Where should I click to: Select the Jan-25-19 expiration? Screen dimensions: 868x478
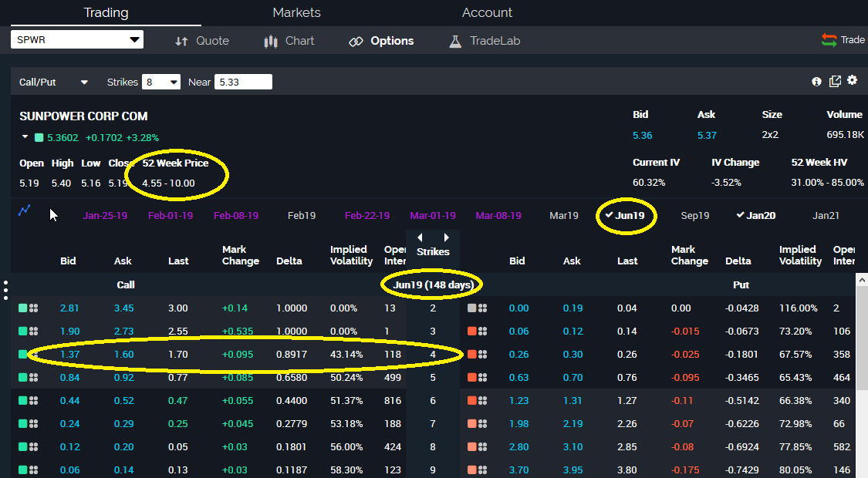coord(105,216)
